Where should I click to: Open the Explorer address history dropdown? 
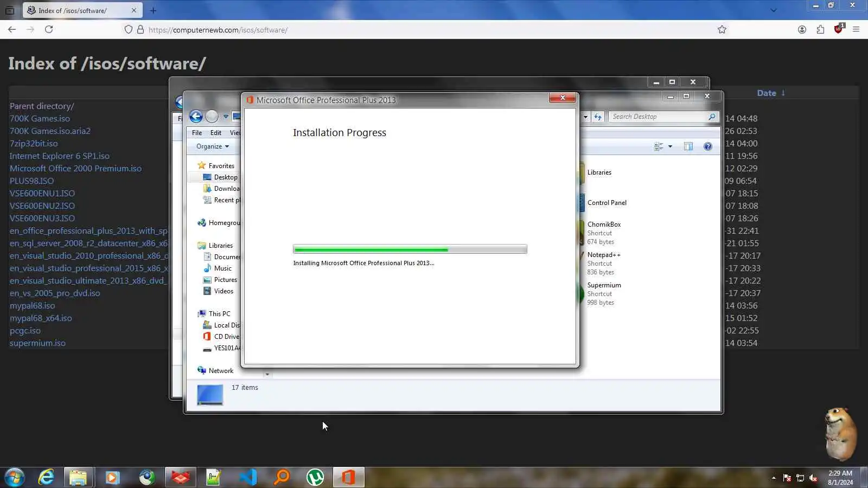(585, 117)
